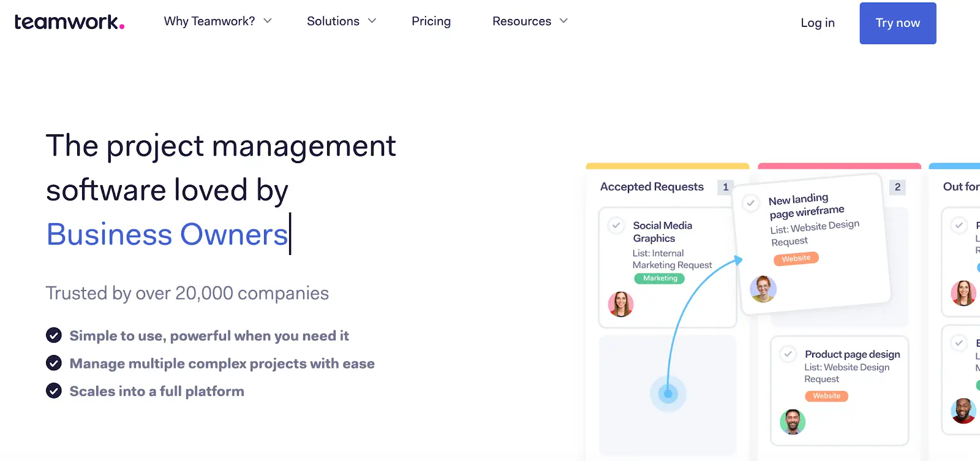Click the Accepted Requests column title
Viewport: 980px width, 461px height.
click(652, 187)
